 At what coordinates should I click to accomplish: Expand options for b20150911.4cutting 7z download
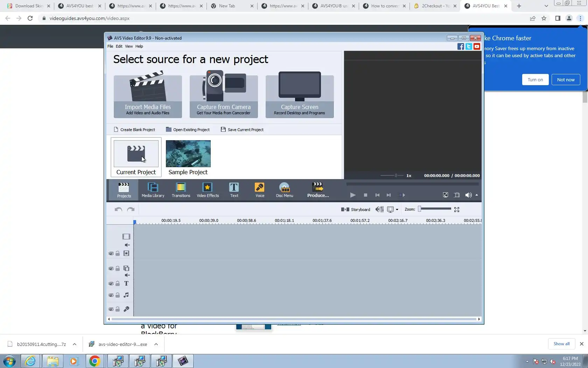(75, 344)
